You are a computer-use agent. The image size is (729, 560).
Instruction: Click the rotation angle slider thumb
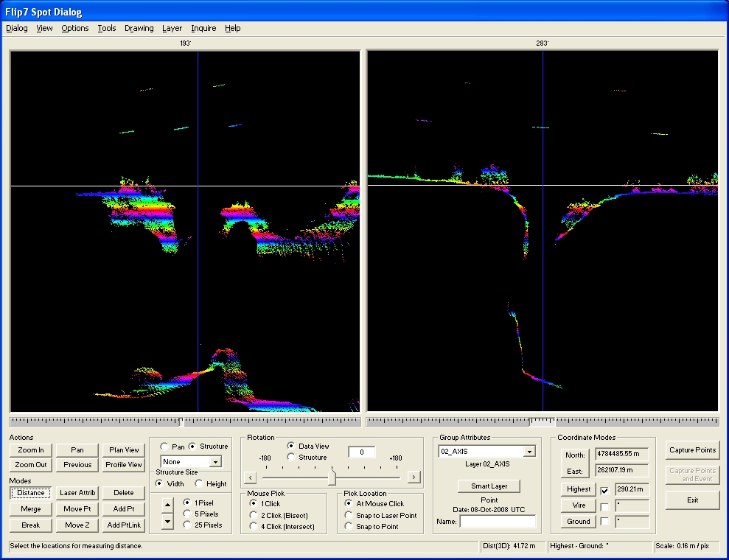pyautogui.click(x=332, y=477)
